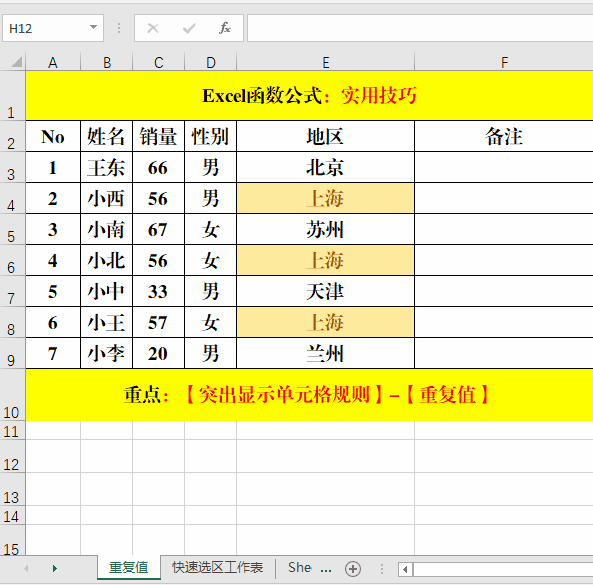Click the Cancel (X) formula bar icon
This screenshot has width=593, height=585.
click(x=153, y=28)
